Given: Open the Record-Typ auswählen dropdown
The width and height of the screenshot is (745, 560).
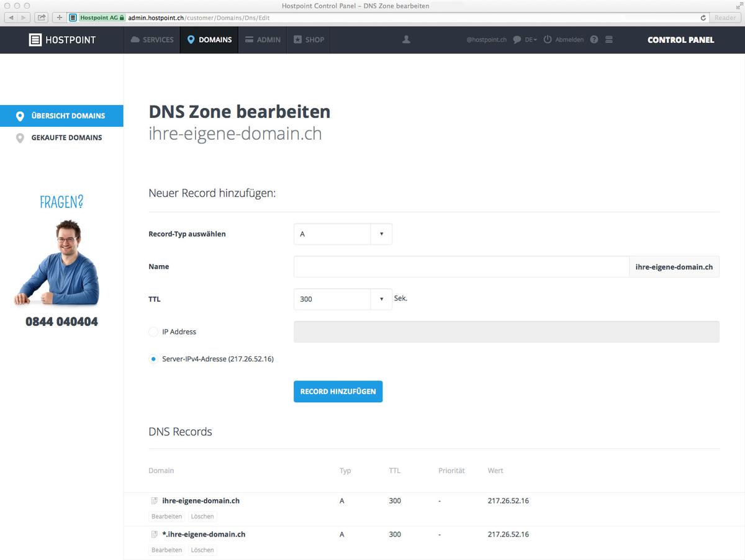Looking at the screenshot, I should [x=381, y=234].
